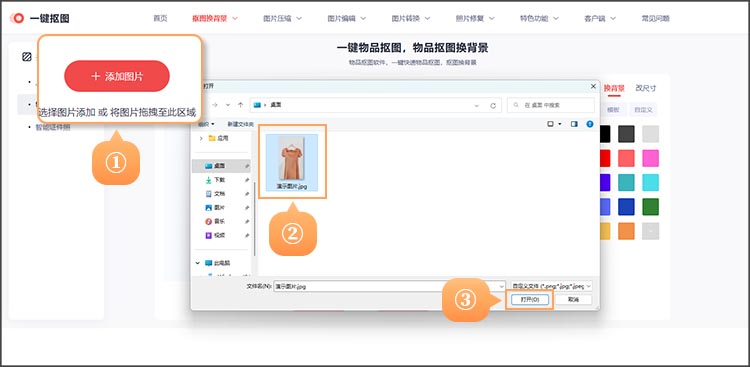
Task: Open 音乐 in the navigation pane
Action: pos(221,222)
